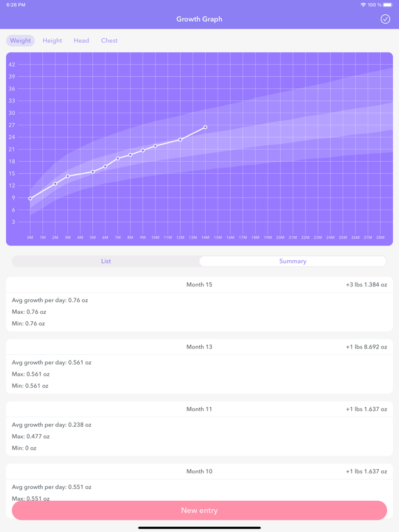The width and height of the screenshot is (399, 532).
Task: Select the Month 13 summary entry
Action: [199, 346]
